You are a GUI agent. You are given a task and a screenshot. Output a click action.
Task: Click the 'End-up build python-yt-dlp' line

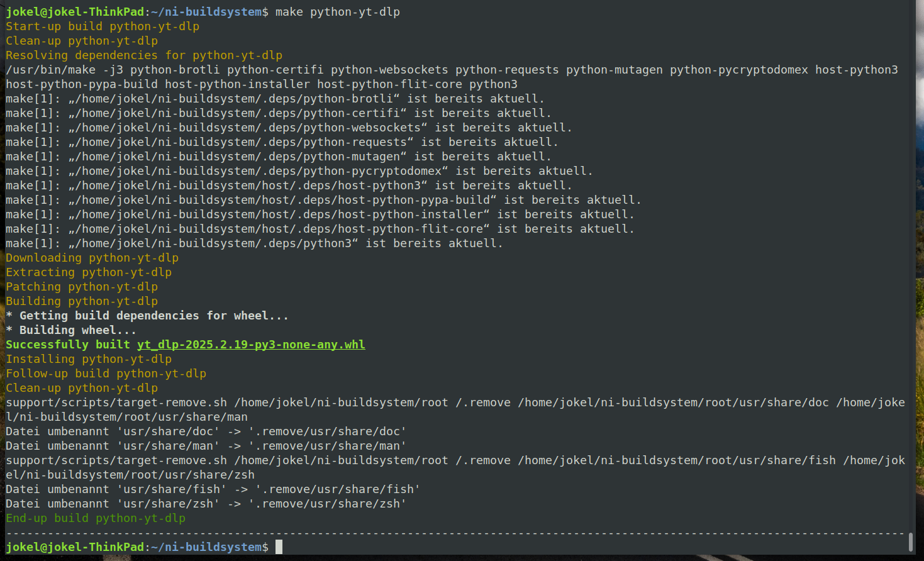pyautogui.click(x=96, y=518)
